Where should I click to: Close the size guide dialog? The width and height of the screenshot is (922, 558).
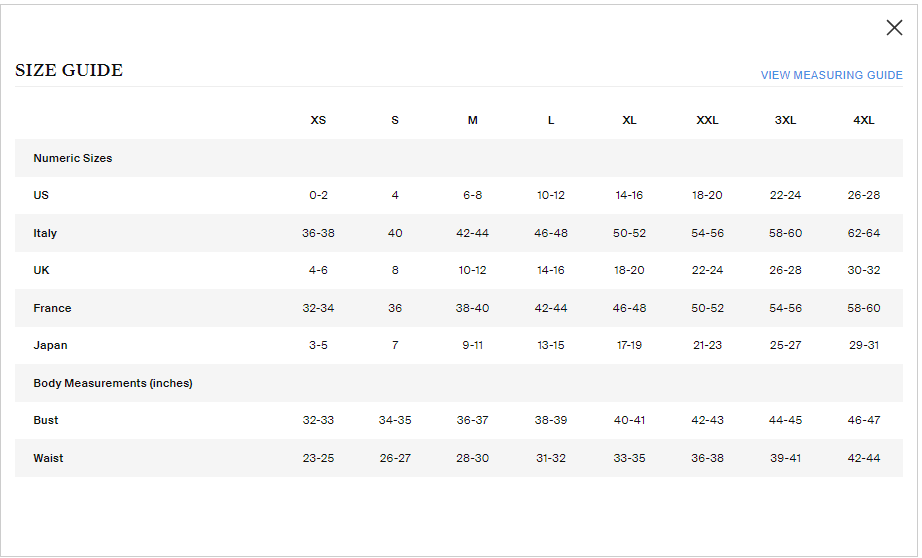click(x=894, y=28)
